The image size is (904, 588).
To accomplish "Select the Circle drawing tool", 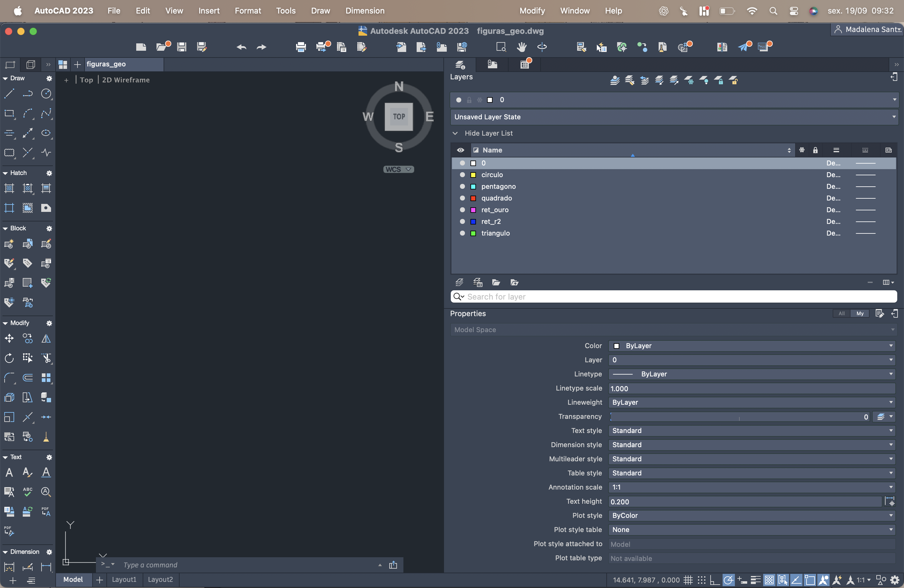I will [x=46, y=93].
